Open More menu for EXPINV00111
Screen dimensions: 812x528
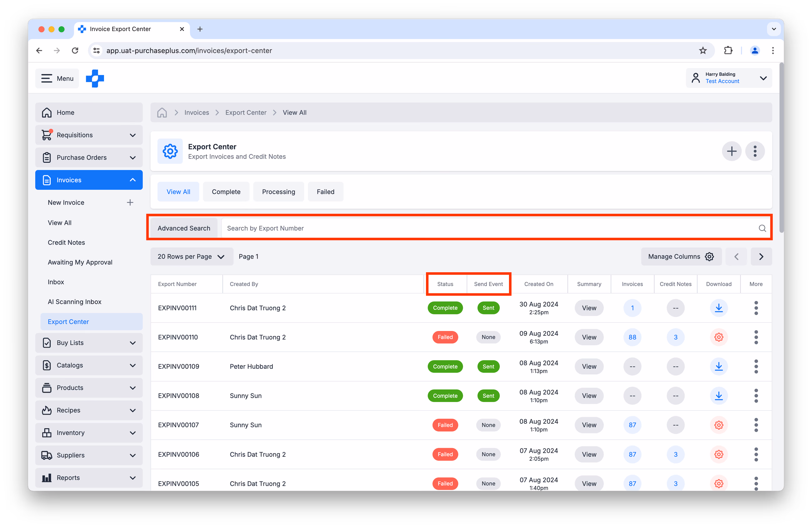click(x=756, y=308)
